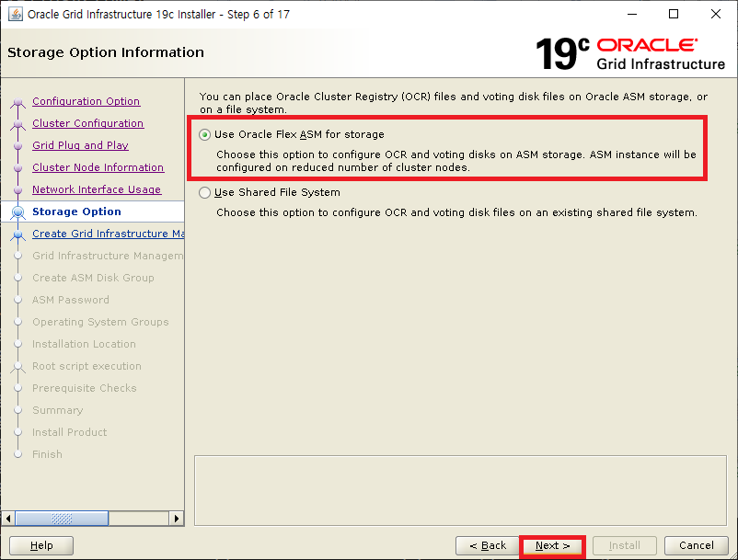
Task: Open Create Grid Infrastructure Ma... step link
Action: point(108,234)
